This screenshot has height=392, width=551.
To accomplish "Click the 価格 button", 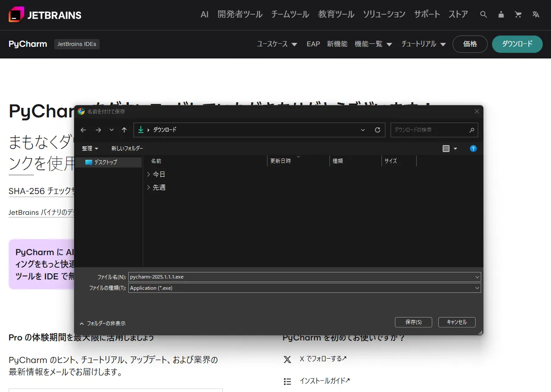I will pos(470,44).
